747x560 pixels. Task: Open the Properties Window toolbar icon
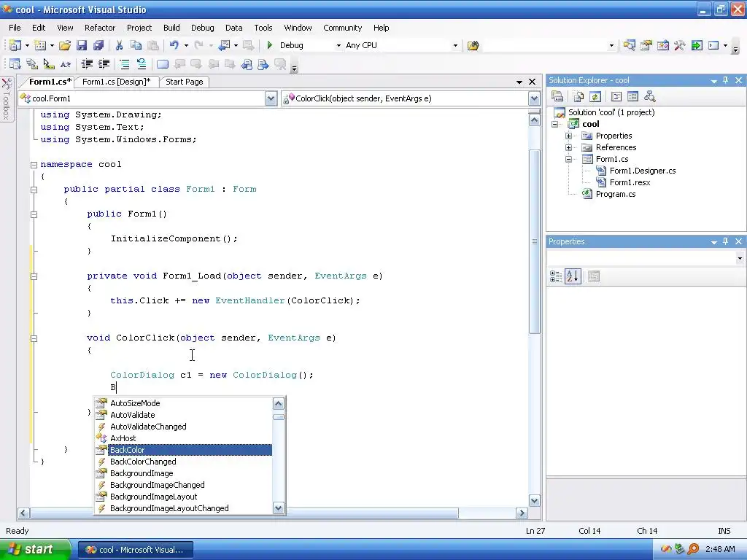point(646,45)
